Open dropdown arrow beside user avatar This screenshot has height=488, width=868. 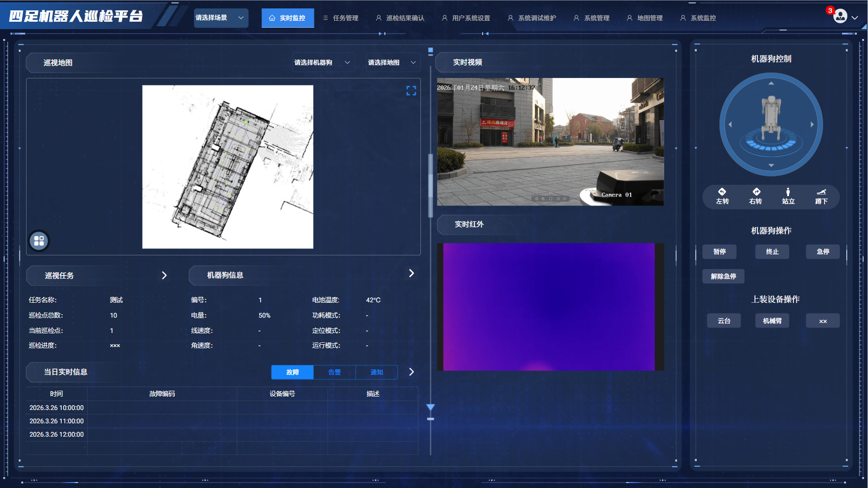pyautogui.click(x=855, y=17)
